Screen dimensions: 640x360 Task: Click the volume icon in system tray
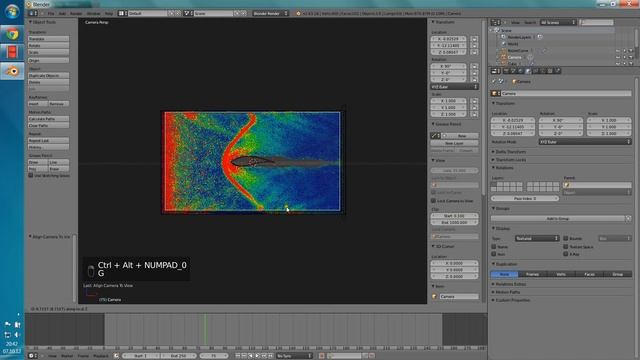click(17, 335)
